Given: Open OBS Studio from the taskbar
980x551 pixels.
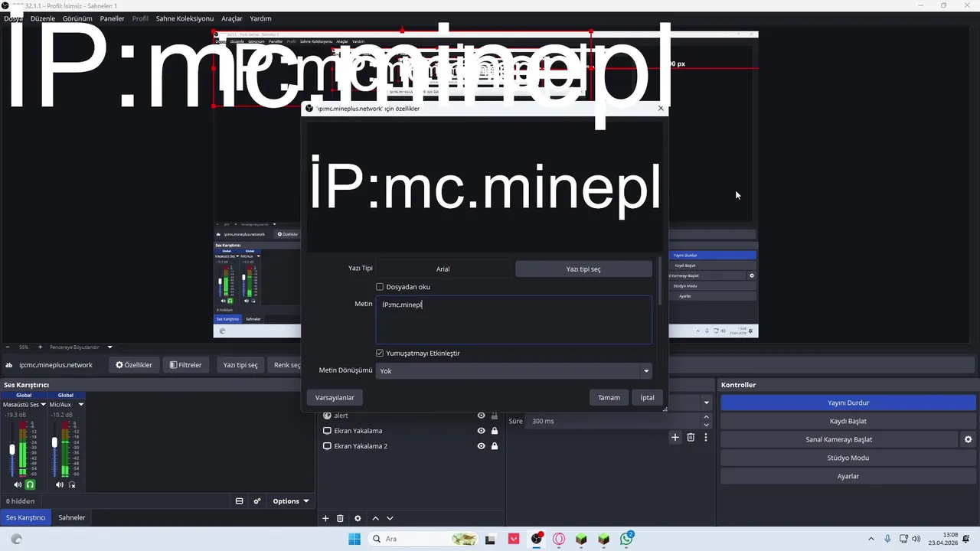Looking at the screenshot, I should tap(537, 539).
